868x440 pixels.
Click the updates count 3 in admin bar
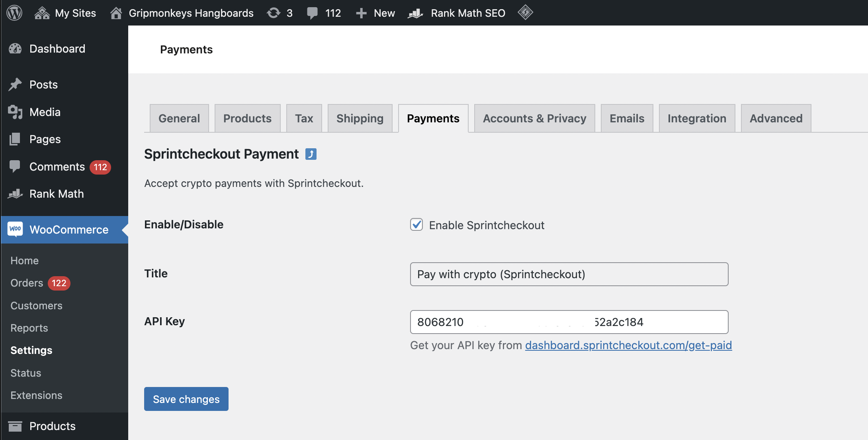click(289, 13)
